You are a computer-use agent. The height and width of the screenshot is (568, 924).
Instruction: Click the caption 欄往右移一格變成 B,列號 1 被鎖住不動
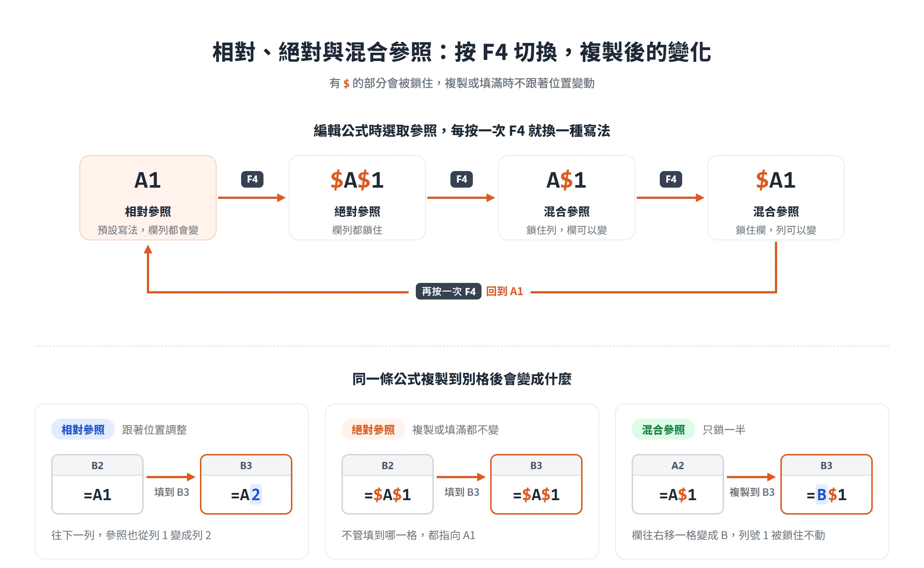tap(728, 535)
